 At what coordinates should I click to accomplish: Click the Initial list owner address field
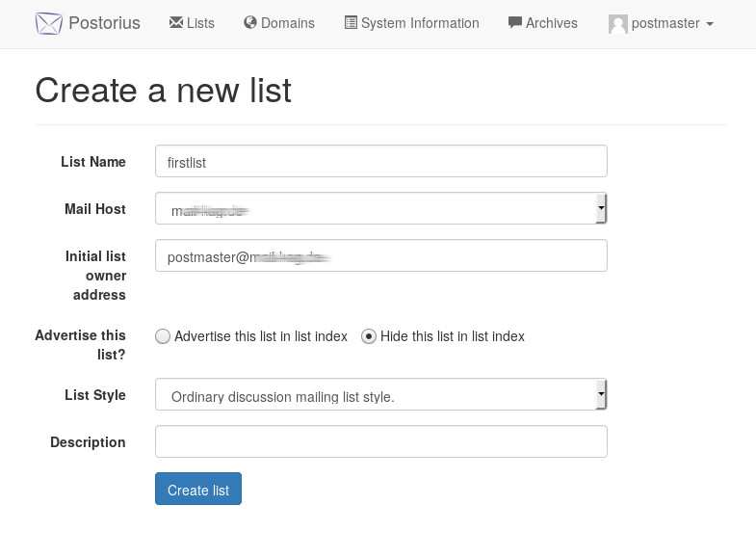pyautogui.click(x=380, y=256)
